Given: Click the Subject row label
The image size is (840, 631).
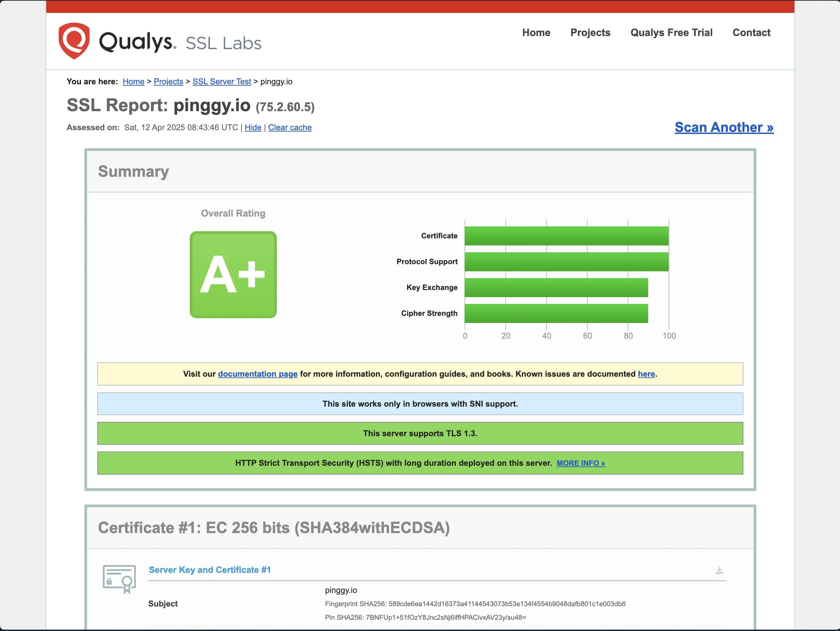Looking at the screenshot, I should click(163, 604).
